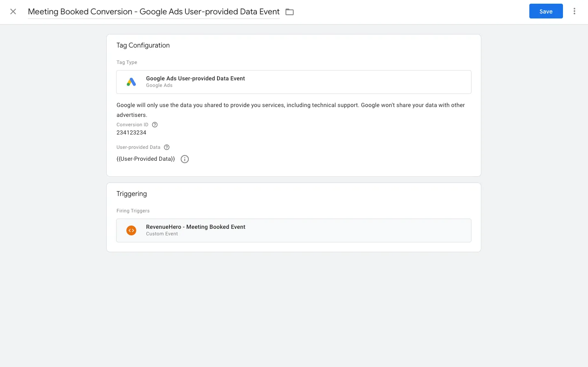Close the tag editor with the X icon
This screenshot has height=367, width=588.
(x=13, y=11)
